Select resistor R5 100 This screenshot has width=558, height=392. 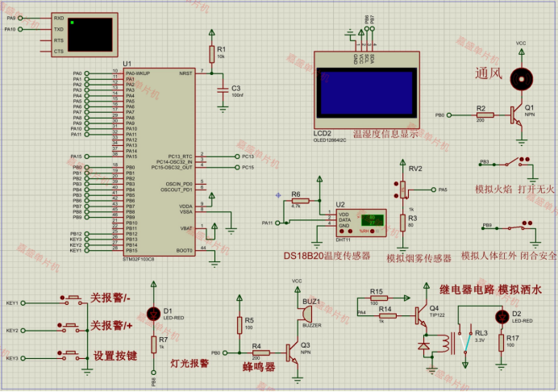point(239,325)
